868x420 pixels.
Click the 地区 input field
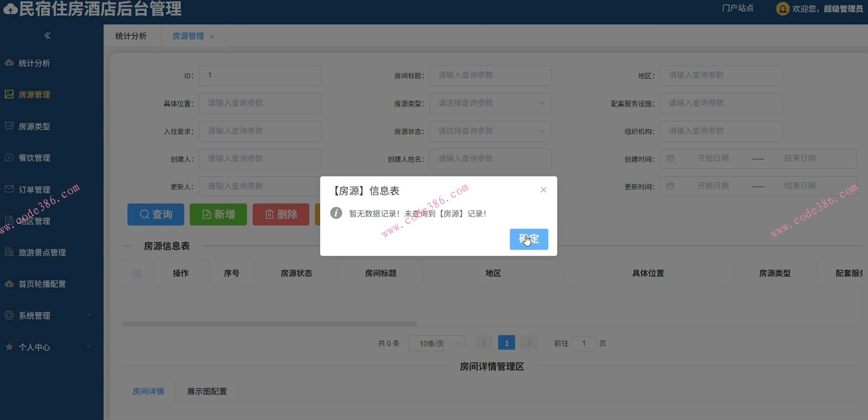point(721,75)
